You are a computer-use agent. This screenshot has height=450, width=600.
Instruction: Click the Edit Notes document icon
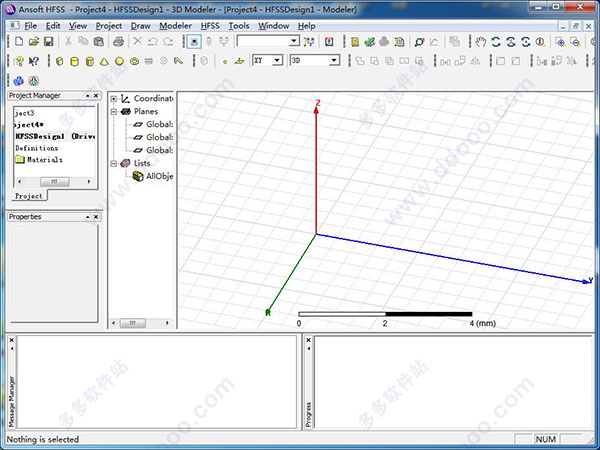(399, 41)
